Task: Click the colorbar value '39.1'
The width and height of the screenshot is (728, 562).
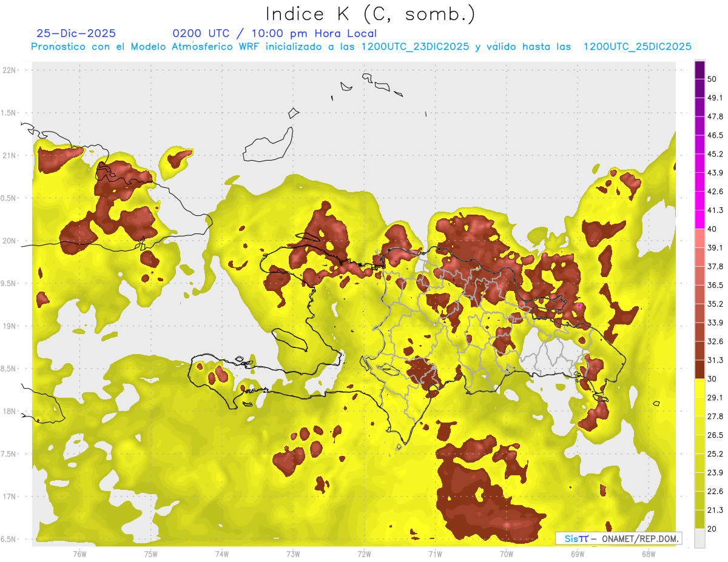Action: (715, 248)
